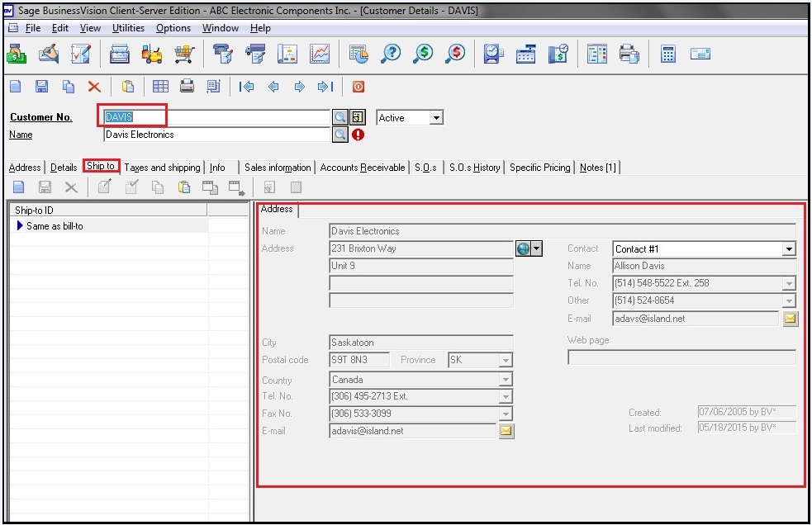
Task: Open the Options menu
Action: coord(173,28)
